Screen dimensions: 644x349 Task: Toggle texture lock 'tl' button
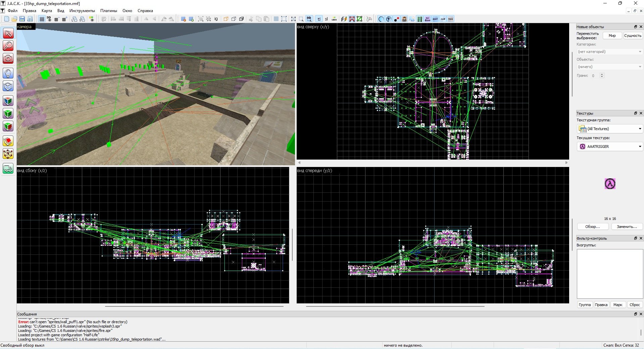point(319,19)
